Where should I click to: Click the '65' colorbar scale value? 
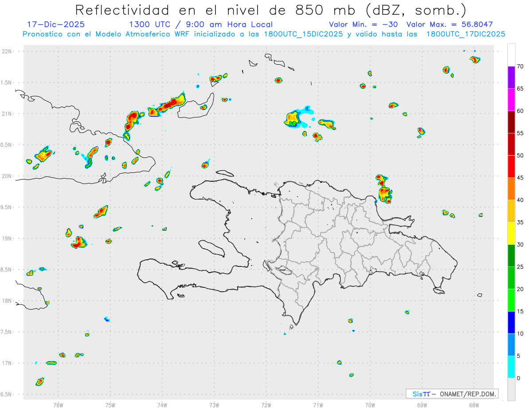[x=520, y=89]
